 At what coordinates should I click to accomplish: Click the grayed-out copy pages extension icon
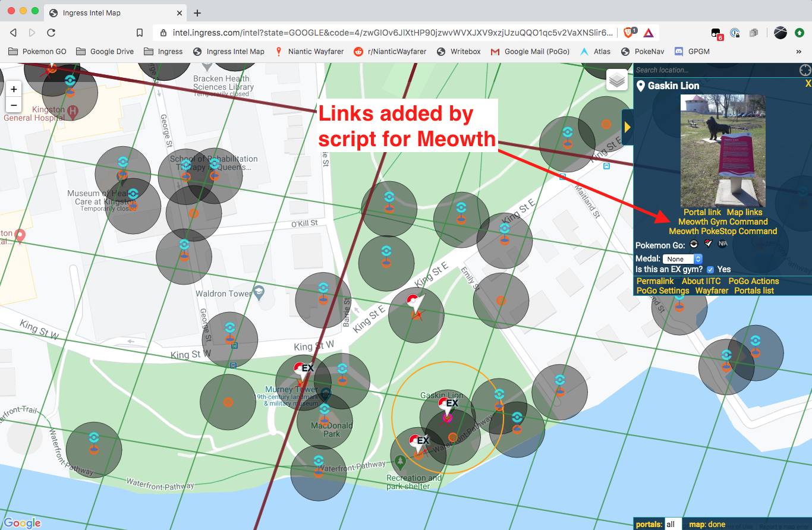(753, 33)
